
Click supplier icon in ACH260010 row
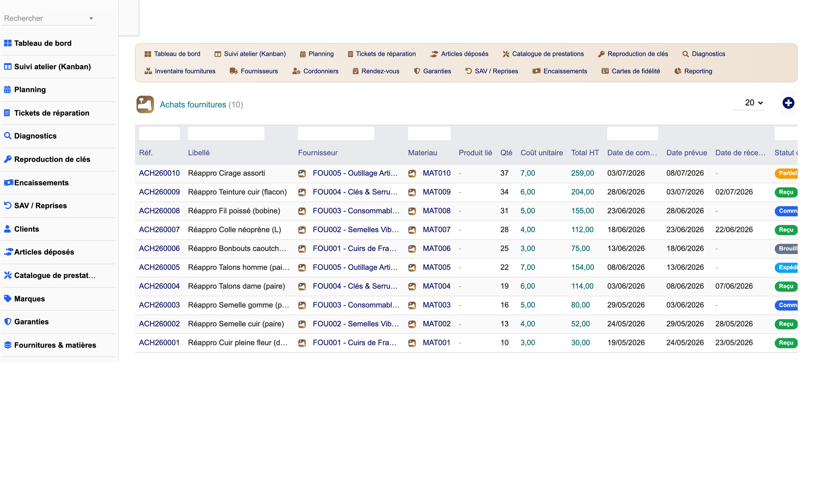pos(302,174)
